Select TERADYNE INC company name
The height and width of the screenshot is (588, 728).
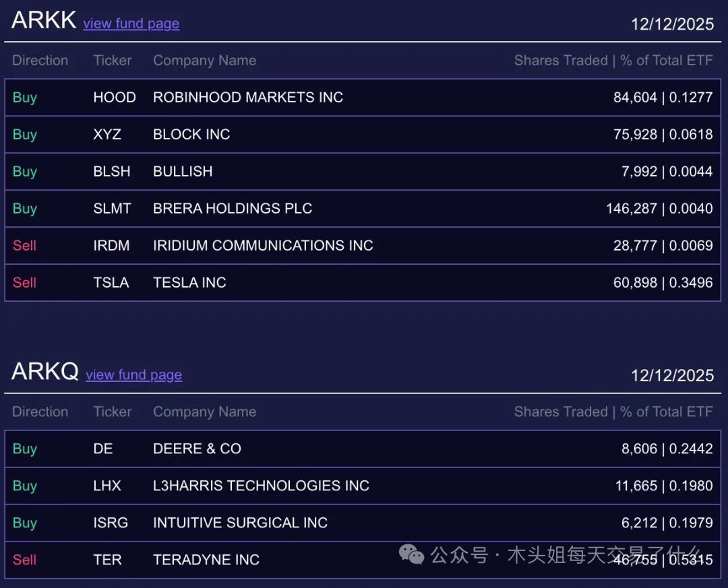[x=206, y=560]
